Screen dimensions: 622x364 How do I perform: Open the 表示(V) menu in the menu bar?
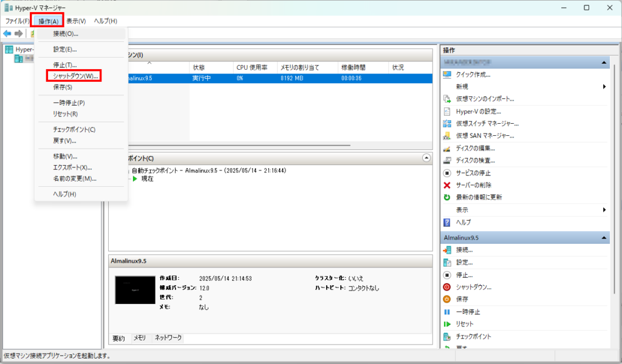[x=76, y=21]
